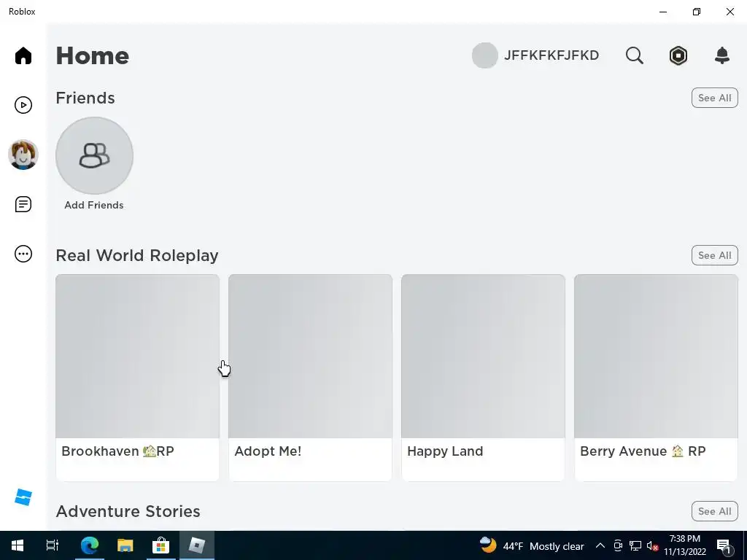Click the Brookhaven RP title text
747x560 pixels.
(117, 451)
